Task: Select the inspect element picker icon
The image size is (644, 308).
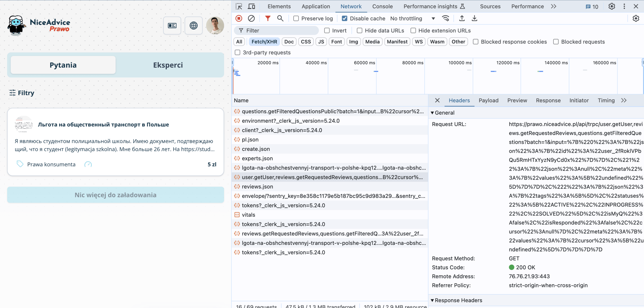Action: click(239, 6)
